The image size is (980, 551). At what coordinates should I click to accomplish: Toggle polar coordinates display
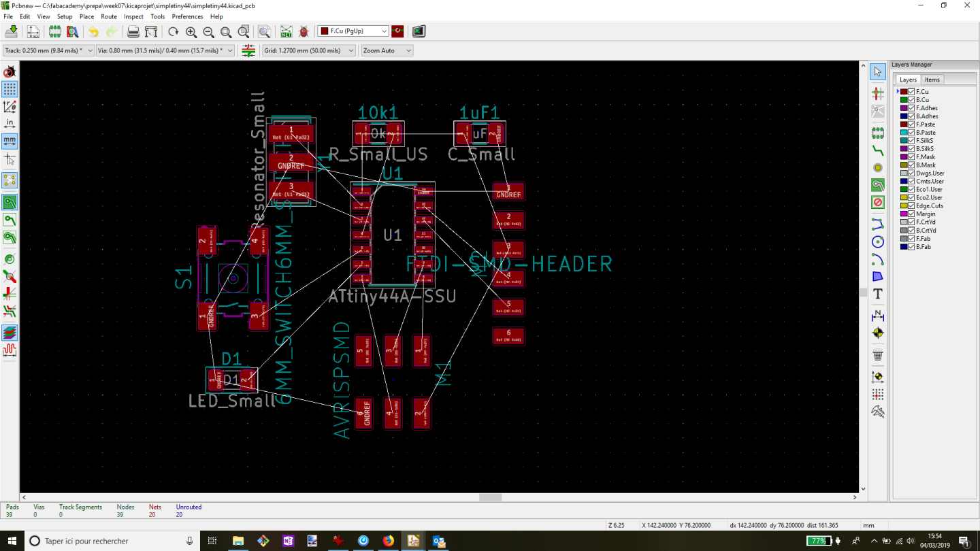[10, 107]
